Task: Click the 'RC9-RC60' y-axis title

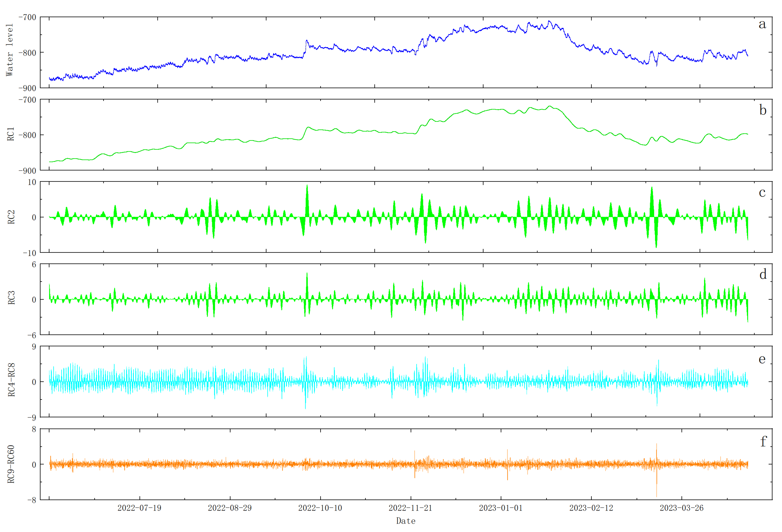Action: pos(11,464)
